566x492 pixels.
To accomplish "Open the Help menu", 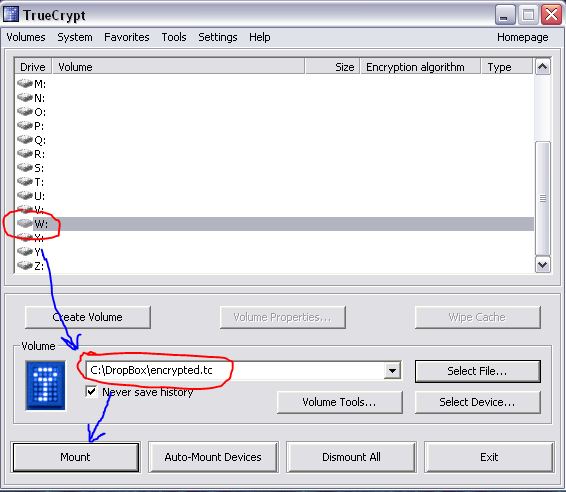I will coord(260,37).
